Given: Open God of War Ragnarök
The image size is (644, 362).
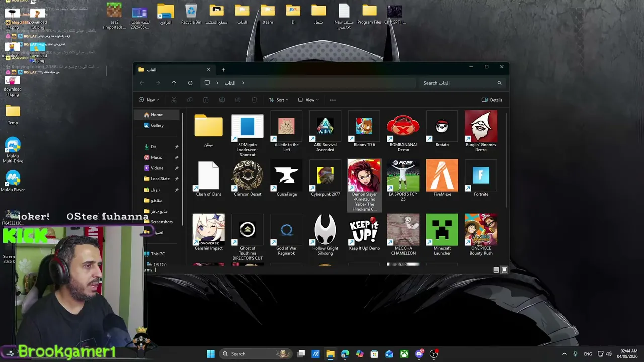Looking at the screenshot, I should [286, 235].
